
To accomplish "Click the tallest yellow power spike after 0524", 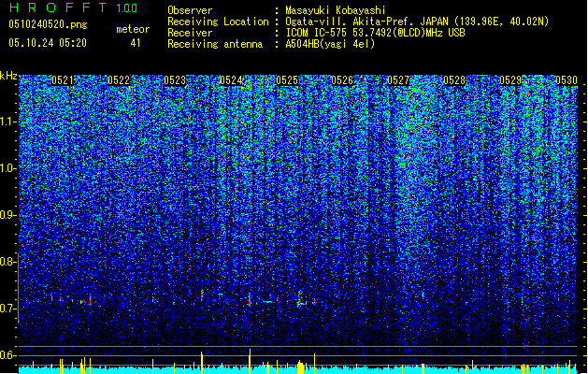I will pyautogui.click(x=250, y=361).
